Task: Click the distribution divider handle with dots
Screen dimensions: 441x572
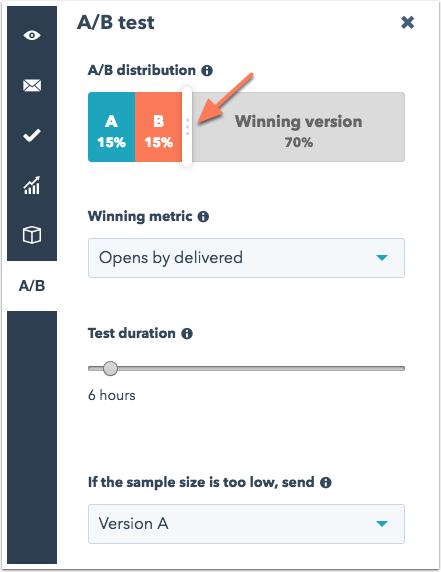Action: pyautogui.click(x=187, y=127)
